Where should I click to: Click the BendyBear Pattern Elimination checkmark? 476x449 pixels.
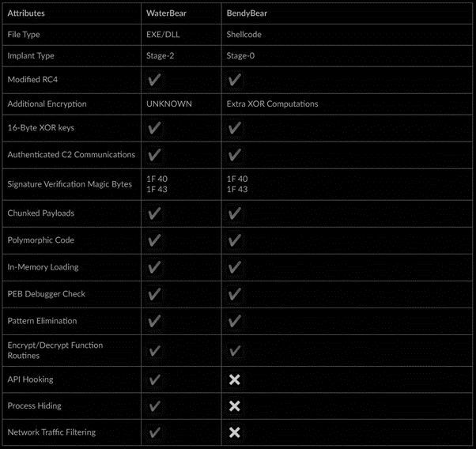click(234, 321)
